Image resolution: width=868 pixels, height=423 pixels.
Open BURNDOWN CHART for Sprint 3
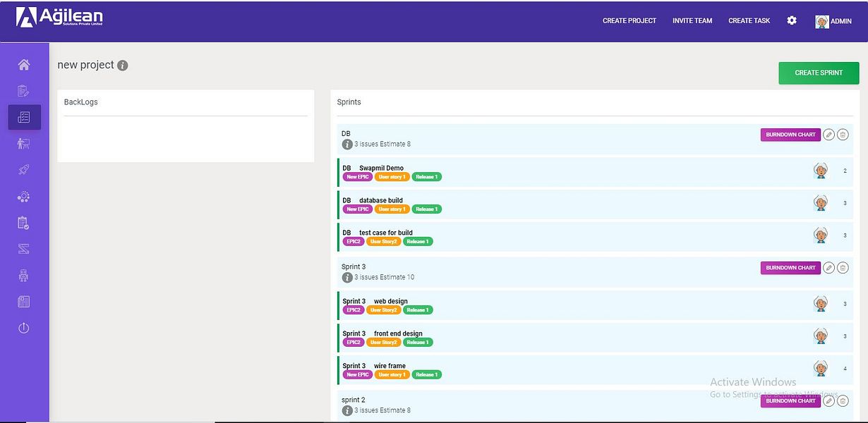click(790, 268)
